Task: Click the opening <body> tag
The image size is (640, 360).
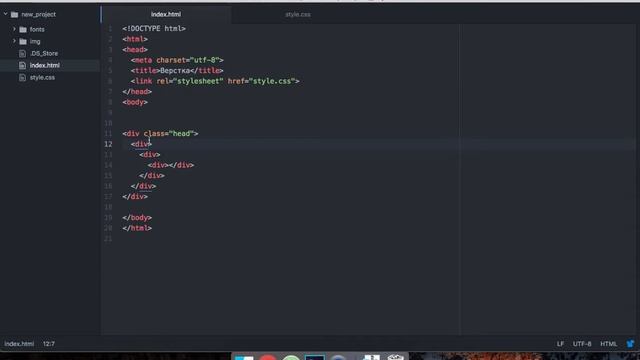Action: pos(135,102)
